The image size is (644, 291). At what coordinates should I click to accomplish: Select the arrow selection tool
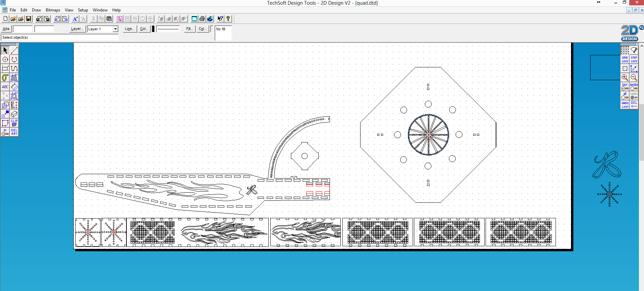point(5,51)
